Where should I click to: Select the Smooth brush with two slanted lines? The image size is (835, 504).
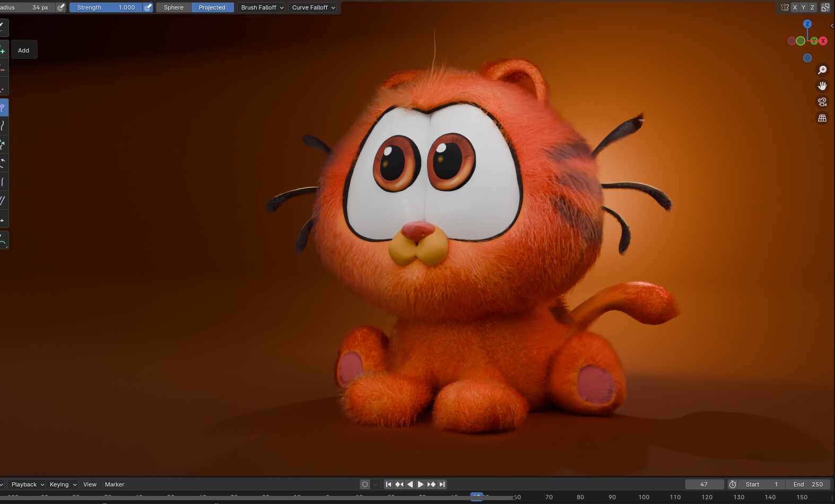click(x=3, y=201)
